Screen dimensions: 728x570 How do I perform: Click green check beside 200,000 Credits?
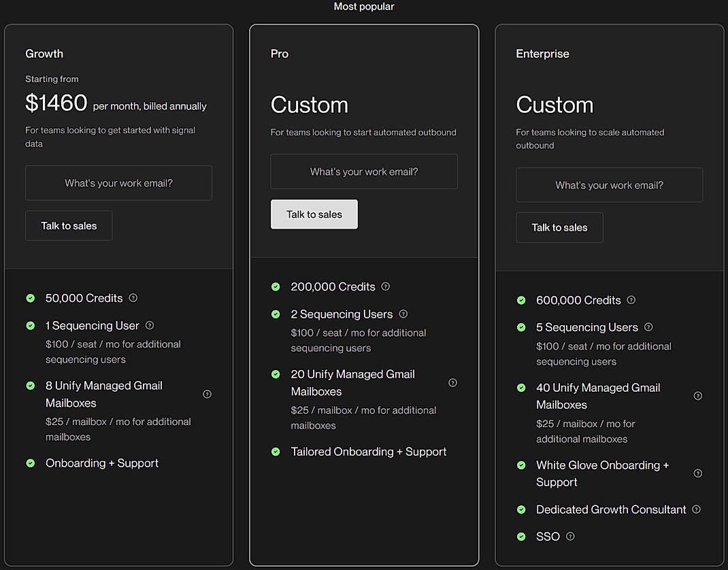pos(276,286)
